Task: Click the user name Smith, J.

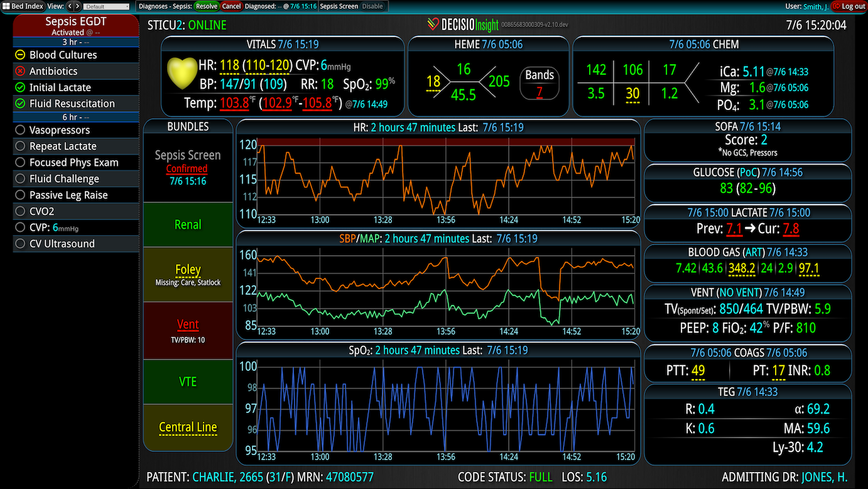Action: click(x=815, y=6)
